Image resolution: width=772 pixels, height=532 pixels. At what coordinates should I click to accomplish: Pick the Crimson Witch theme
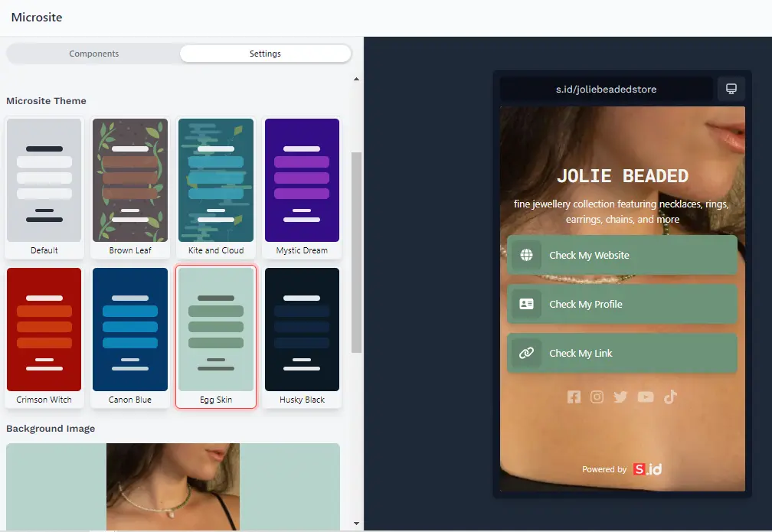pyautogui.click(x=44, y=337)
